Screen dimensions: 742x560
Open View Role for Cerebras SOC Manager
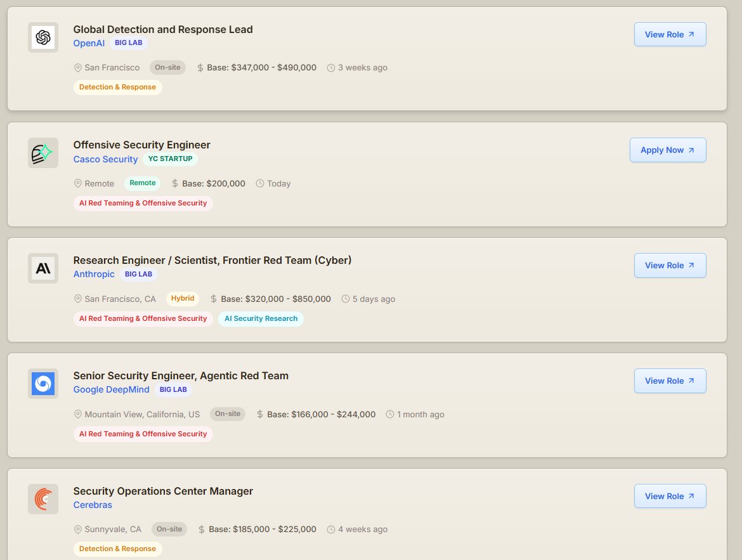[670, 496]
